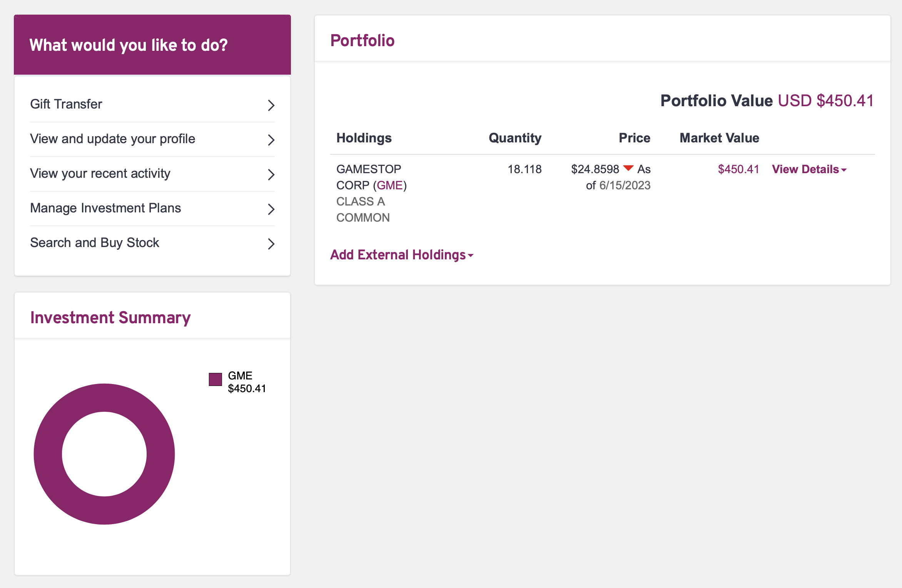
Task: Click the chevron next to Gift Transfer
Action: click(x=271, y=105)
